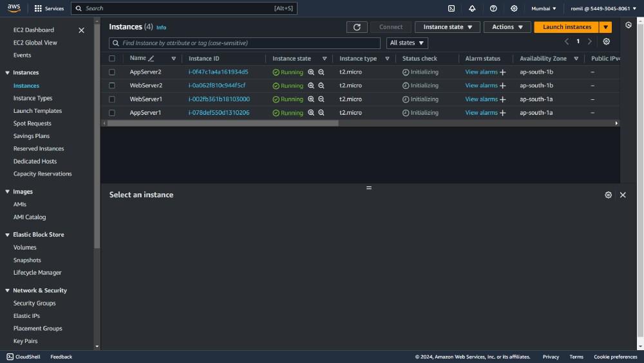
Task: Close the EC2 sidebar navigation
Action: pyautogui.click(x=81, y=30)
